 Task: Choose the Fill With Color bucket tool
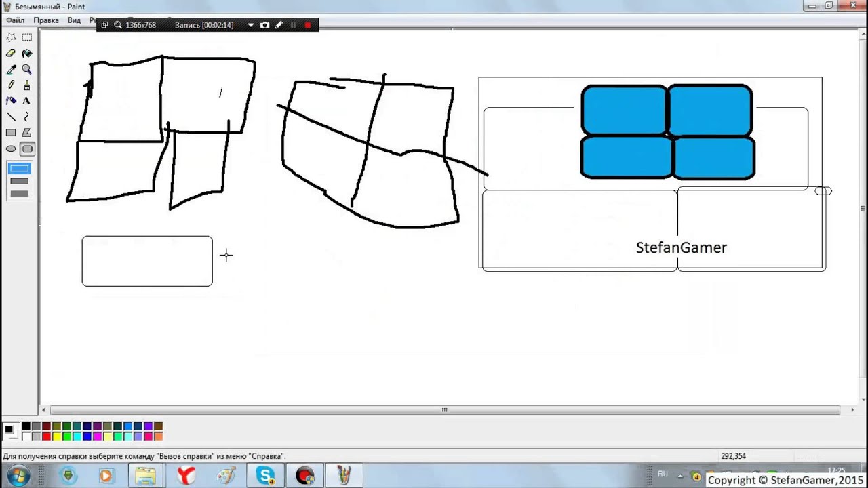(27, 53)
